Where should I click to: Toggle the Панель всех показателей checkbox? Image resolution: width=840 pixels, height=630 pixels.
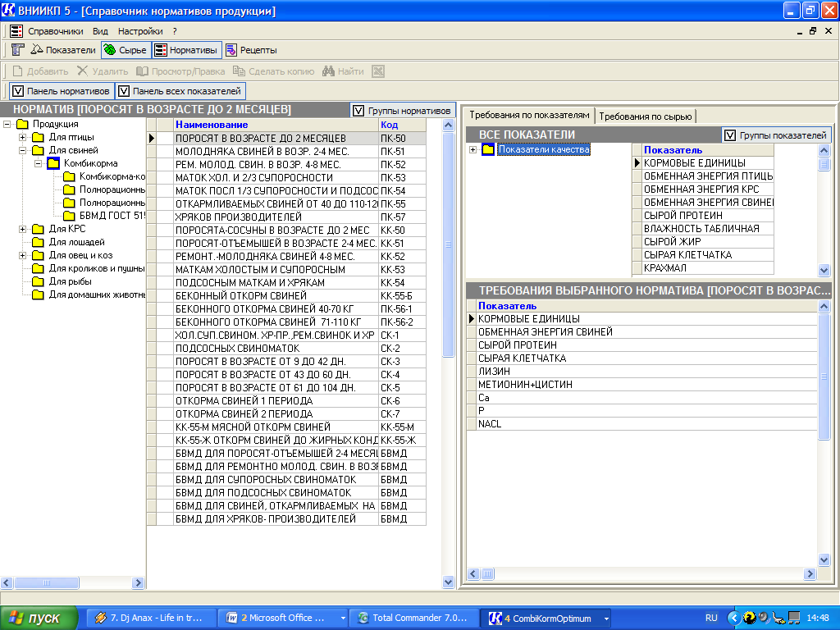click(125, 91)
